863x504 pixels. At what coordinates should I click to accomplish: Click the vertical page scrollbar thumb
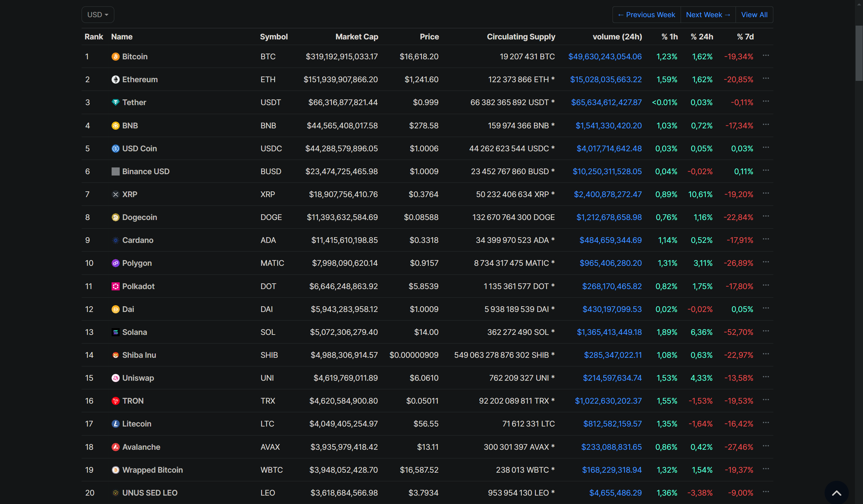(x=859, y=53)
